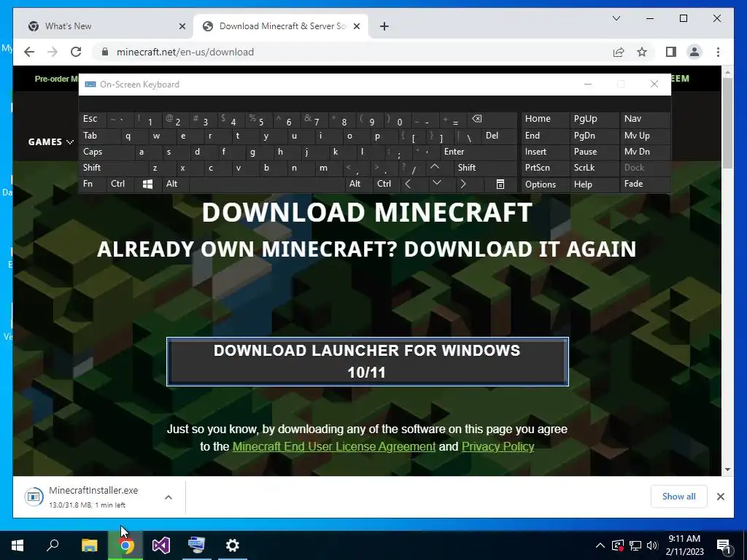
Task: Expand the GAMES menu dropdown
Action: [x=51, y=142]
